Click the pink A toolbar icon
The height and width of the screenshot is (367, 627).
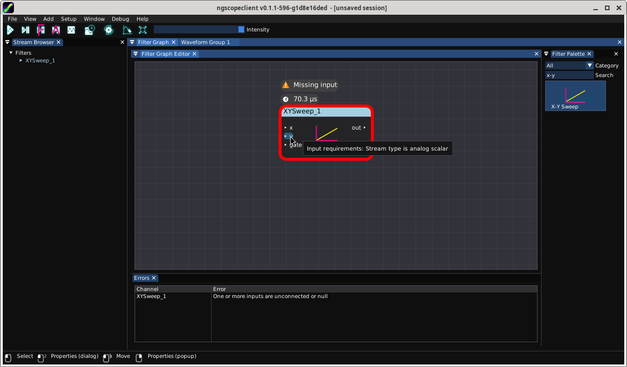(56, 30)
